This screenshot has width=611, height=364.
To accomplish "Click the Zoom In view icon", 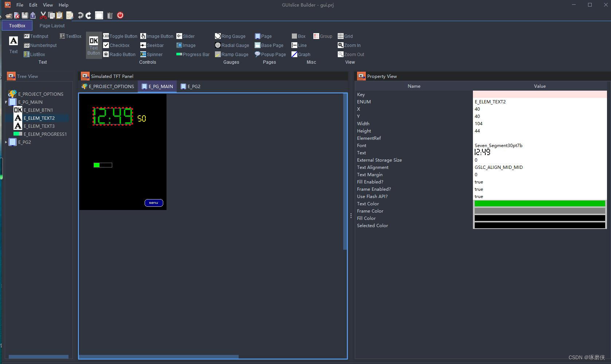I will pyautogui.click(x=349, y=45).
